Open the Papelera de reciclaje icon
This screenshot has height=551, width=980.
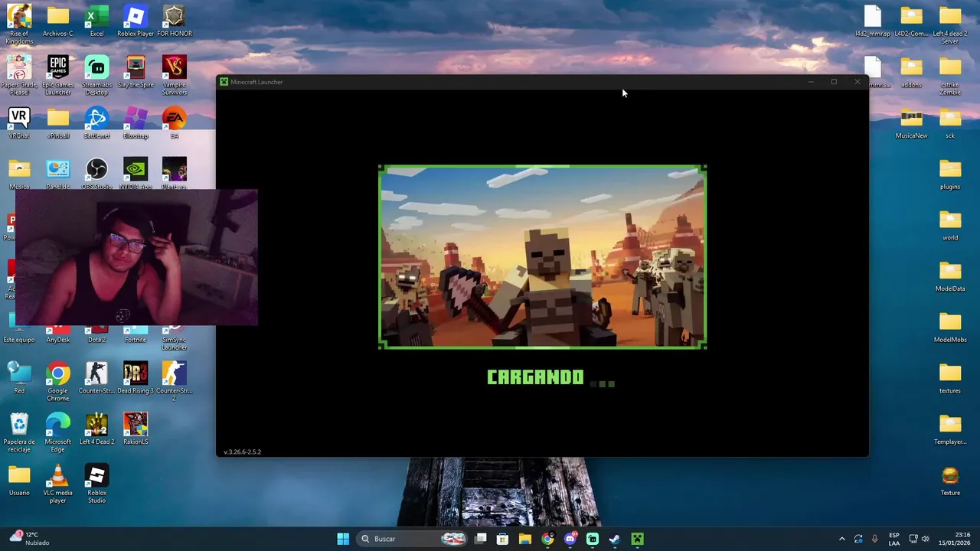coord(19,432)
